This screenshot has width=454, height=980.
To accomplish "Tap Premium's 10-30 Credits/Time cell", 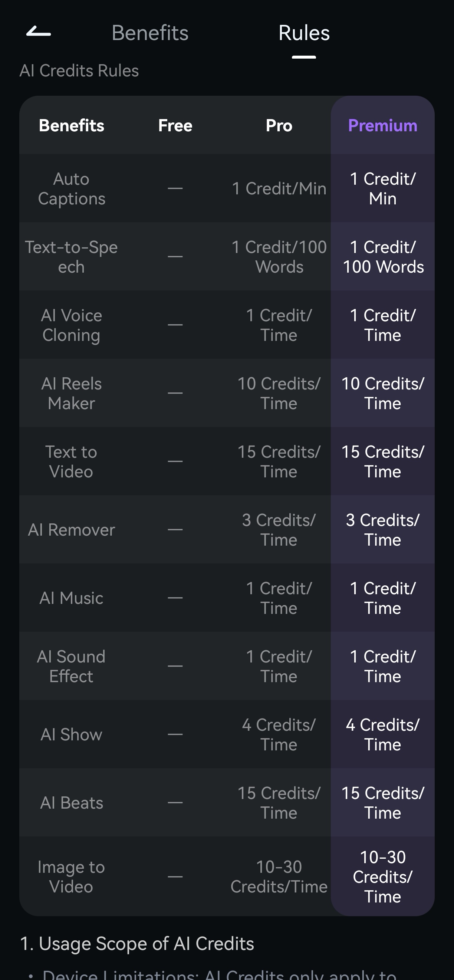I will pos(382,877).
